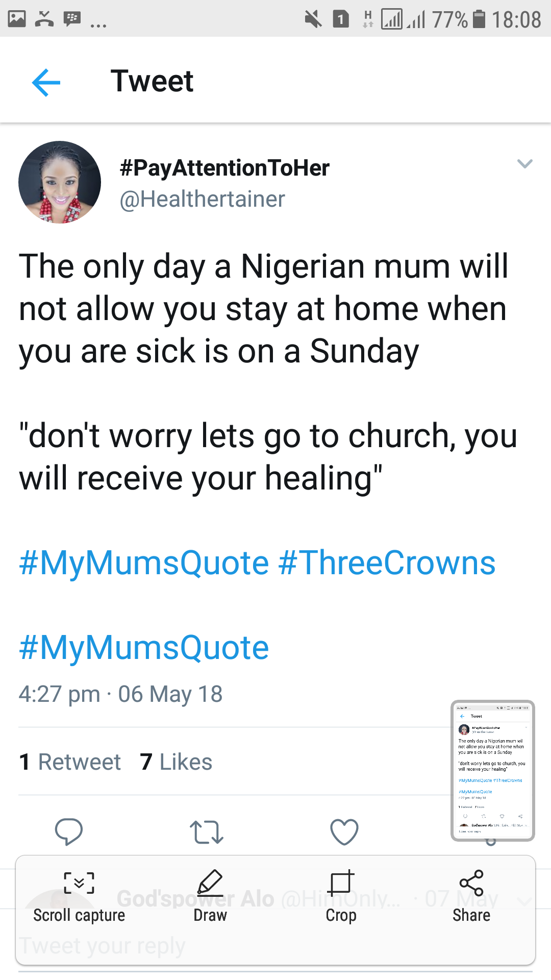Expand the tweet options chevron

pos(524,164)
